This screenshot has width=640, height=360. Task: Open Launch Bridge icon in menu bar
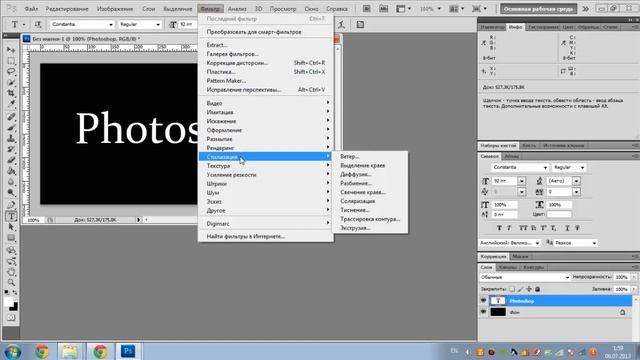click(x=367, y=9)
